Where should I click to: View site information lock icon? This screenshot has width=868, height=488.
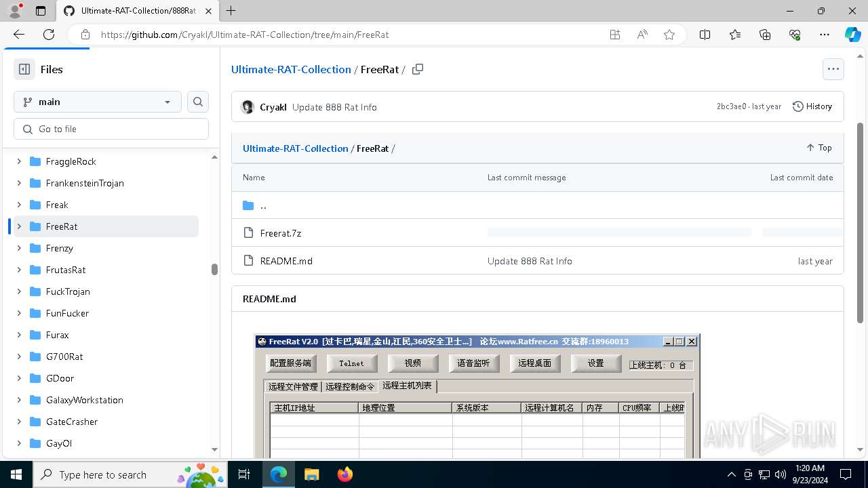[85, 35]
